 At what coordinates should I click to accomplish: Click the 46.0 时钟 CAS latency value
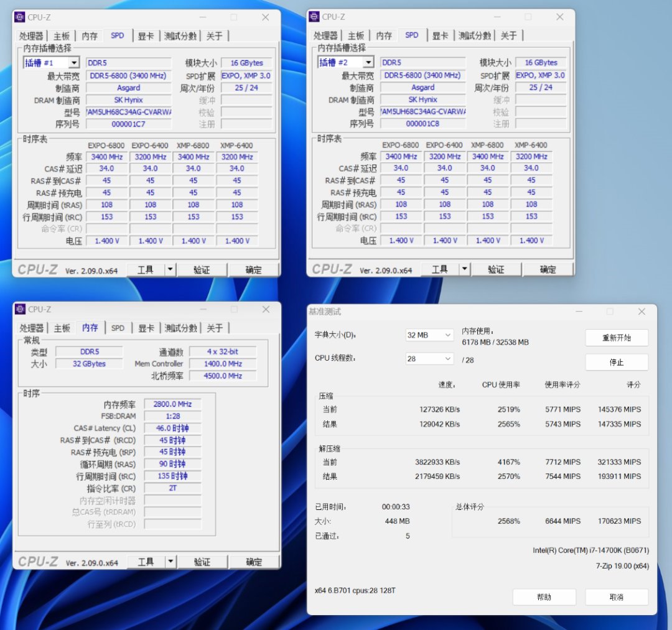(x=173, y=428)
